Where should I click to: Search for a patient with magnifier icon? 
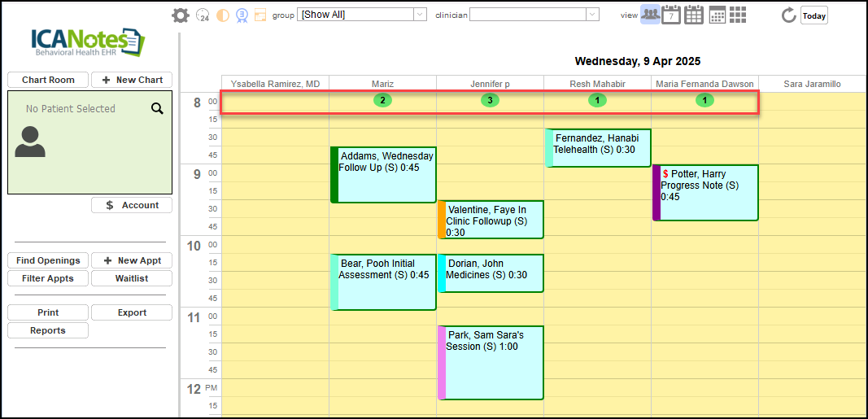(157, 108)
